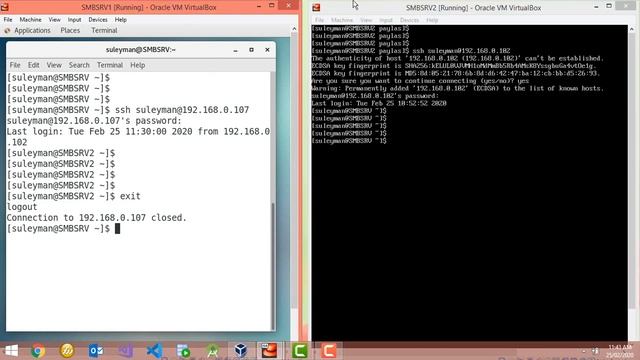Click the terminal cursor at the last prompt
Image resolution: width=640 pixels, height=360 pixels.
118,229
